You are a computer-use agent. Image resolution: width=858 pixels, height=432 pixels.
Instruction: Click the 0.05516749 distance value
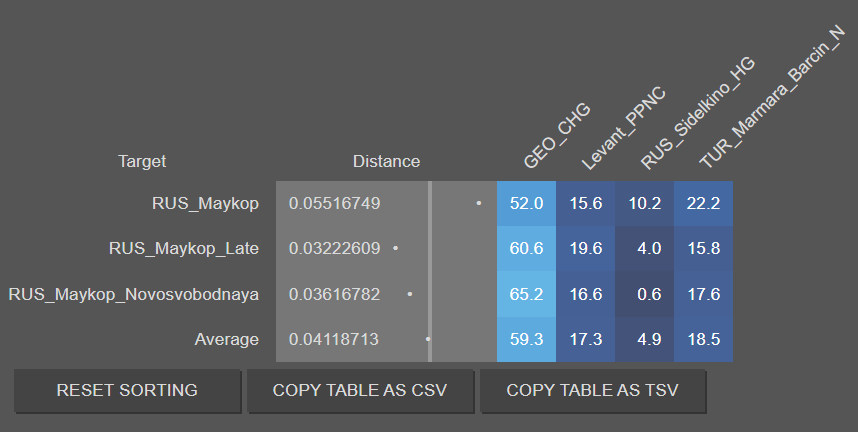[x=335, y=204]
